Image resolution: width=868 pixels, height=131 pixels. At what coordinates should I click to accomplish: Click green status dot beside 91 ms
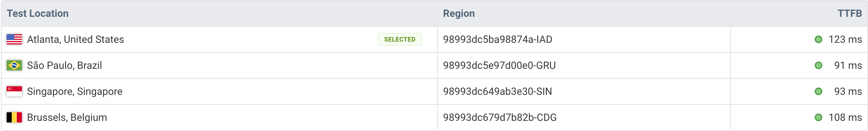[x=818, y=65]
